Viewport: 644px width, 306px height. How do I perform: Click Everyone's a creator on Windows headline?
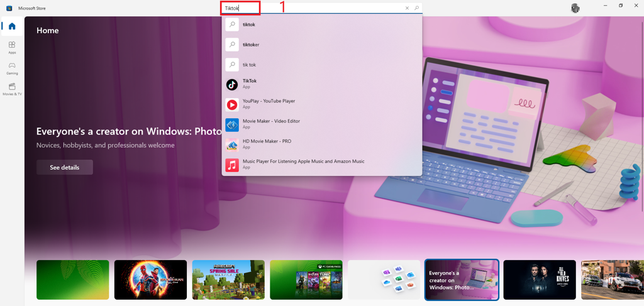pyautogui.click(x=129, y=131)
